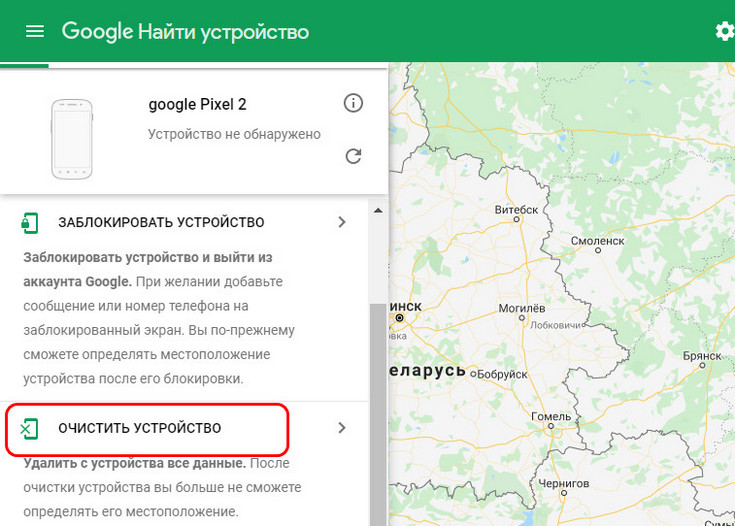Click the panel scrollbar thumb
735x526 pixels.
coord(378,414)
